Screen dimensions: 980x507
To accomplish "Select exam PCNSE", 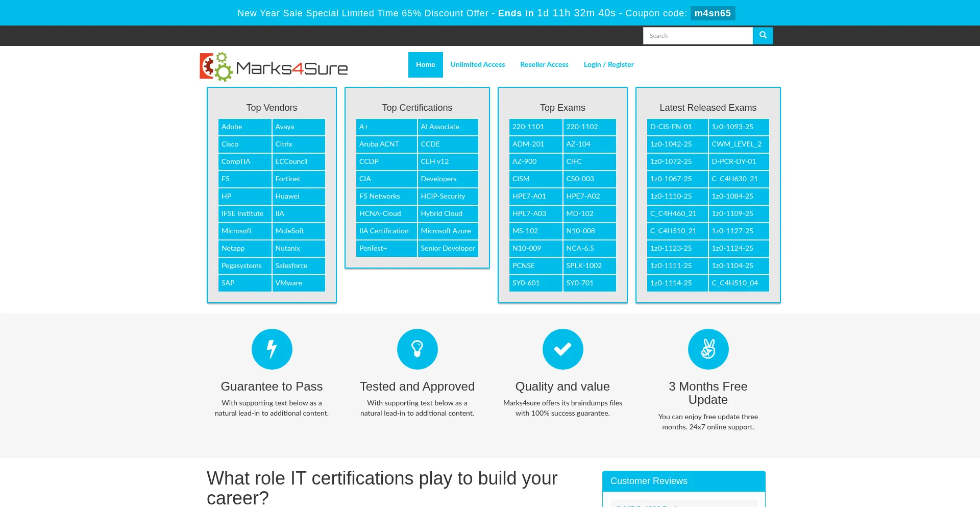I will coord(535,265).
